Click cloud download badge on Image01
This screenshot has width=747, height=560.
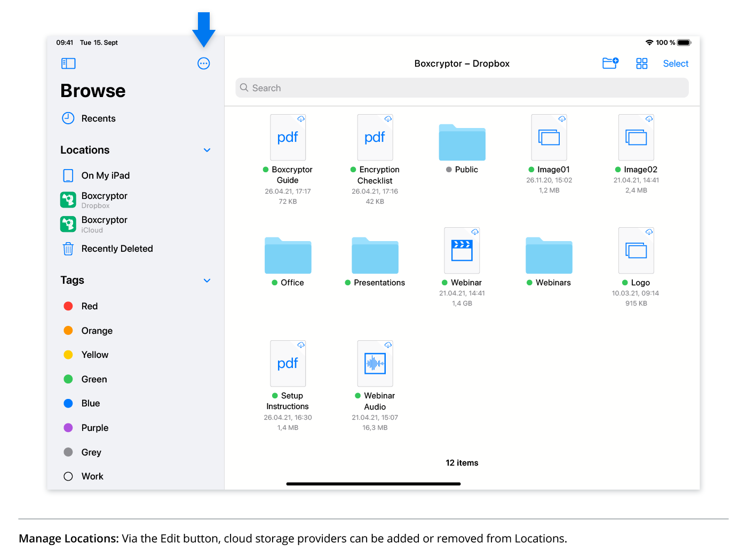click(562, 119)
